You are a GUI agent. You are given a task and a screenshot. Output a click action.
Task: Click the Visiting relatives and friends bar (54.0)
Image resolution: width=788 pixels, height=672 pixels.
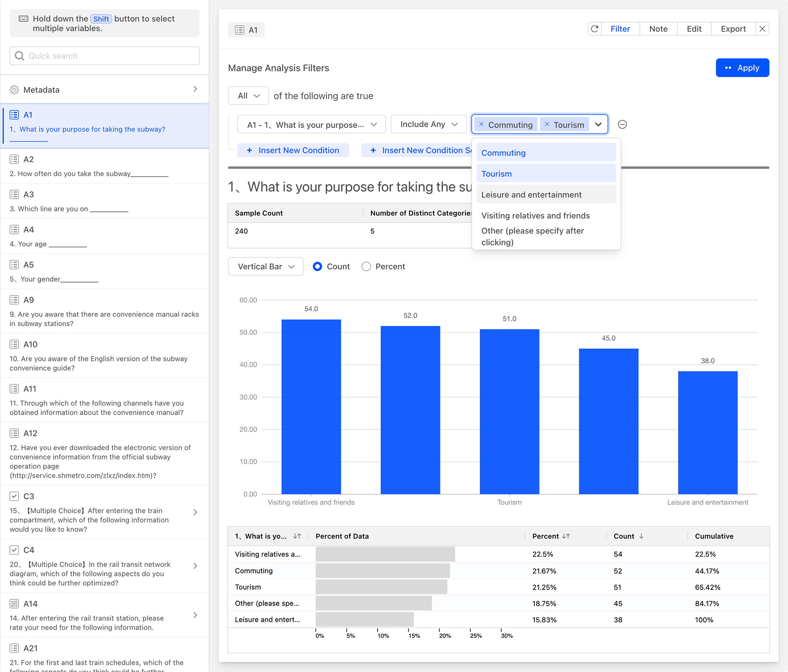point(311,407)
